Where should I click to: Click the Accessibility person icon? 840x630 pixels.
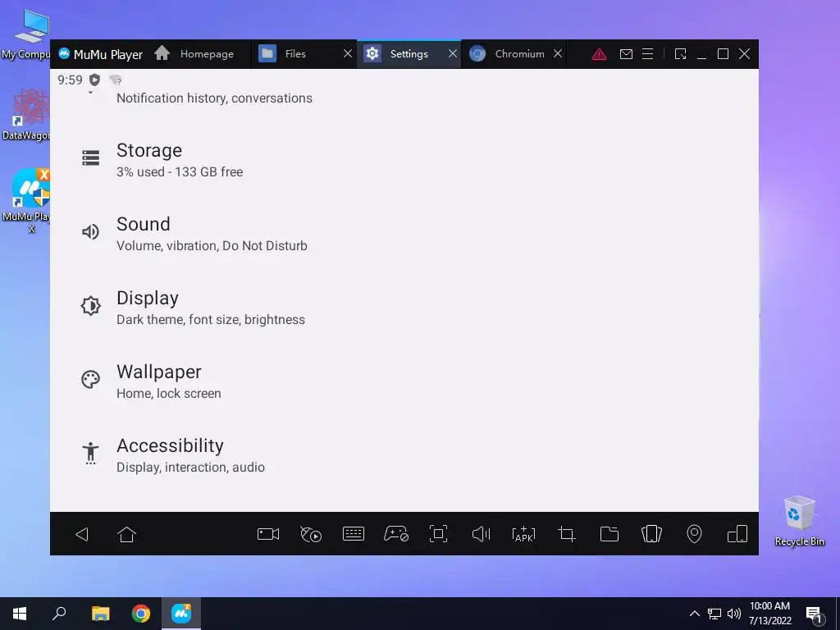90,453
